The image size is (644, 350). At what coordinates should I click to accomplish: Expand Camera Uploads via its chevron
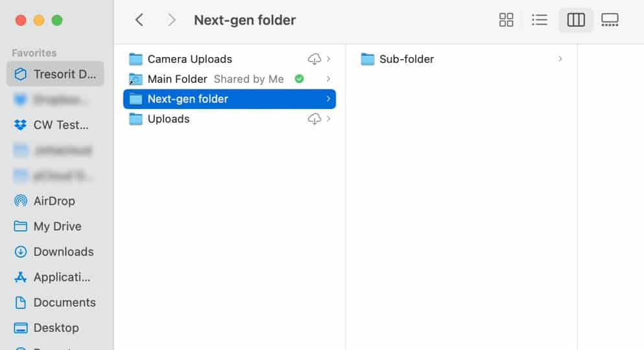pyautogui.click(x=329, y=59)
